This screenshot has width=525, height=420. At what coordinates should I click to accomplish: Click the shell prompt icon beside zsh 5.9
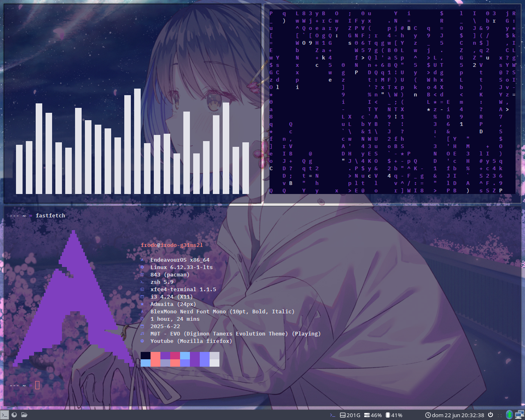tap(142, 282)
